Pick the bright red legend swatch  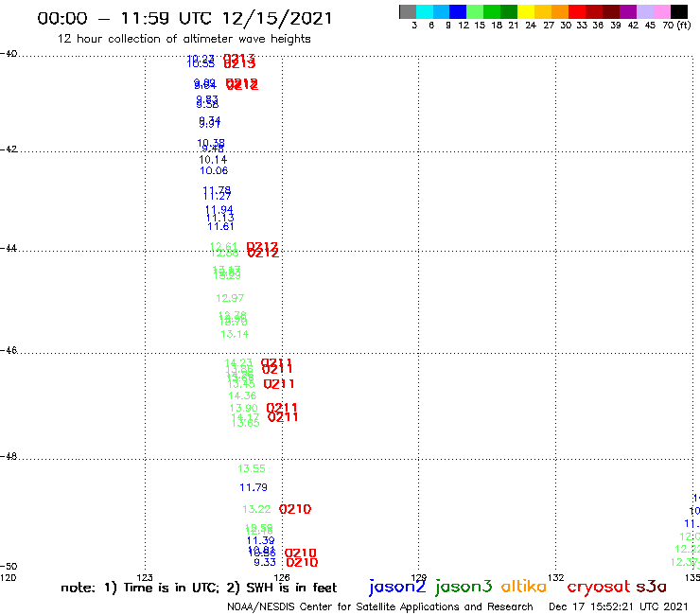[x=577, y=11]
